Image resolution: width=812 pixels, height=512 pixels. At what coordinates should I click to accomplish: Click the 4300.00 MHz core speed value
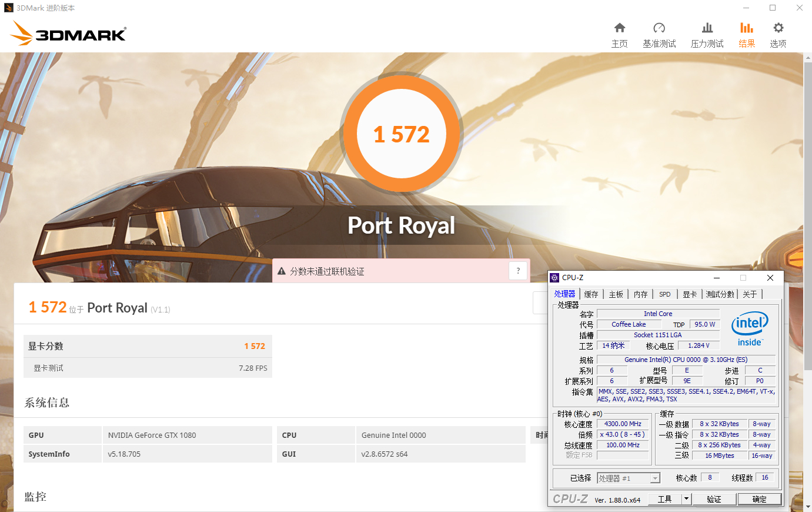pyautogui.click(x=623, y=424)
